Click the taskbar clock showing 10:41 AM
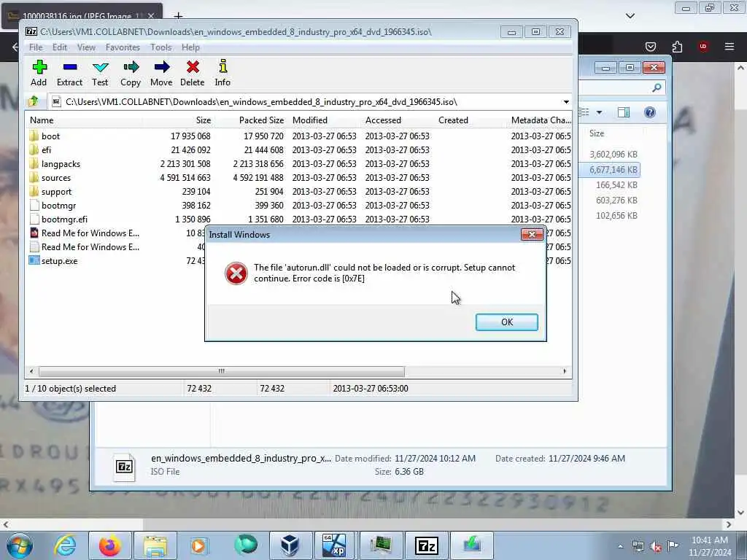Image resolution: width=747 pixels, height=560 pixels. click(x=710, y=546)
